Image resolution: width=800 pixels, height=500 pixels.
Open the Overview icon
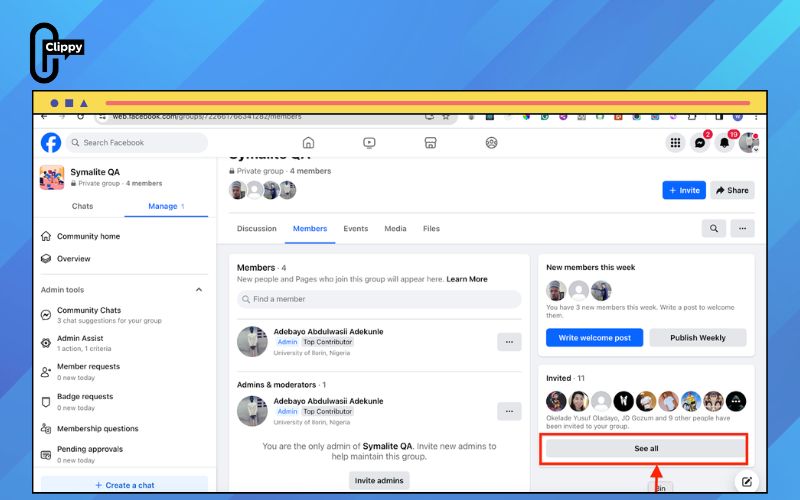coord(46,259)
